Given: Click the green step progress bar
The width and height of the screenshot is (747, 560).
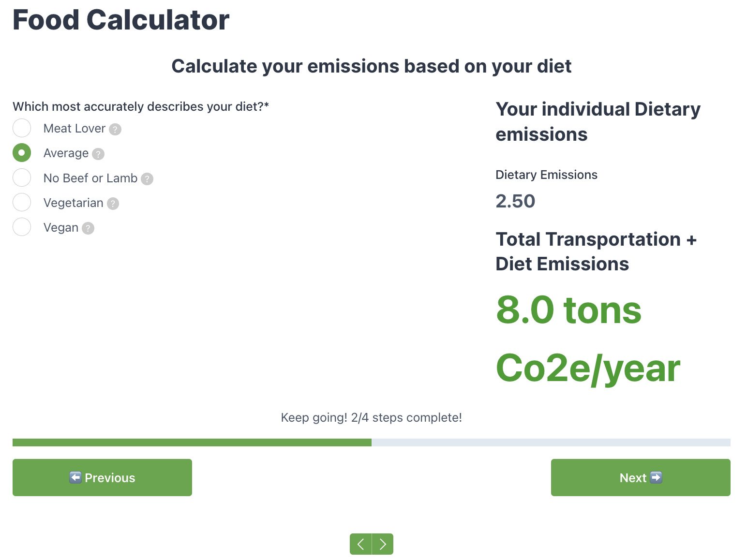Looking at the screenshot, I should [x=192, y=442].
